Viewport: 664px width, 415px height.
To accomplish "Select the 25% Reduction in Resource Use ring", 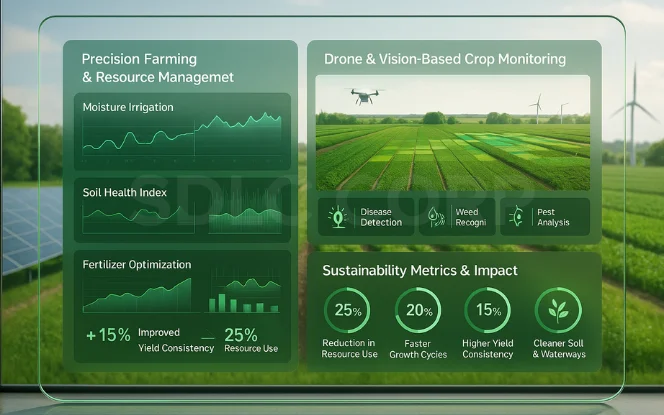I will [347, 311].
